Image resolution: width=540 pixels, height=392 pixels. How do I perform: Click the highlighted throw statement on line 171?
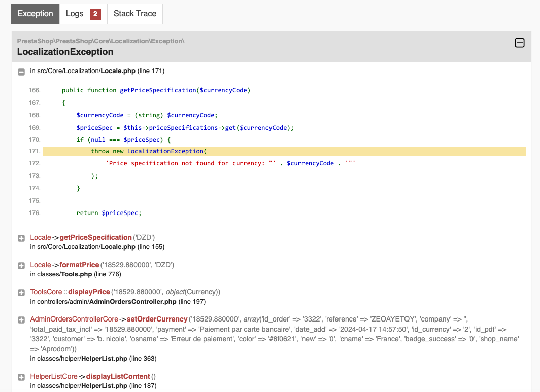pyautogui.click(x=149, y=151)
